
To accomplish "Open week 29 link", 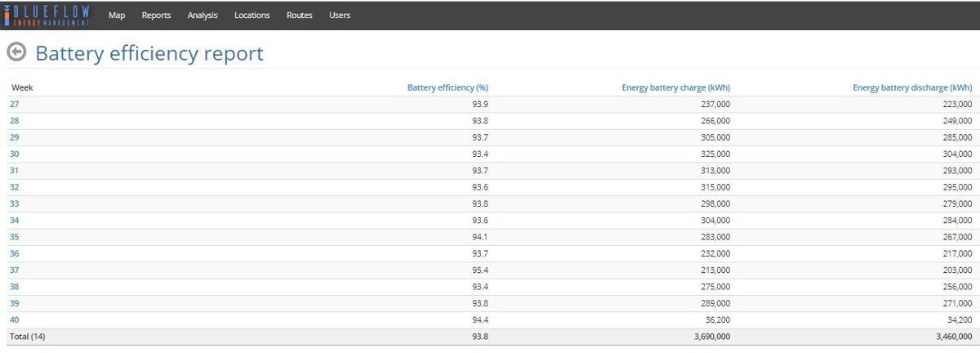I will [x=15, y=137].
